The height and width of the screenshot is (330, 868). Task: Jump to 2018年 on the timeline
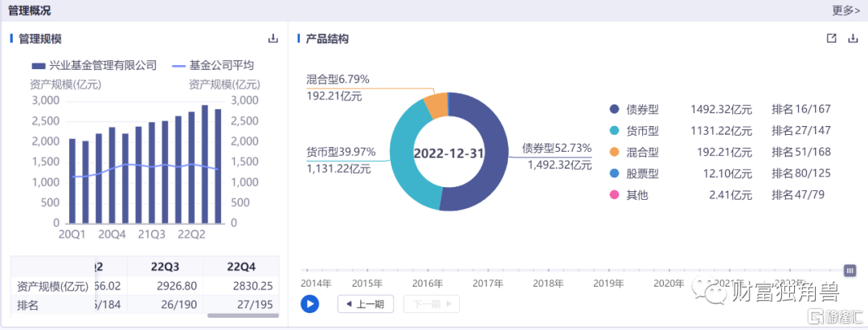click(548, 283)
